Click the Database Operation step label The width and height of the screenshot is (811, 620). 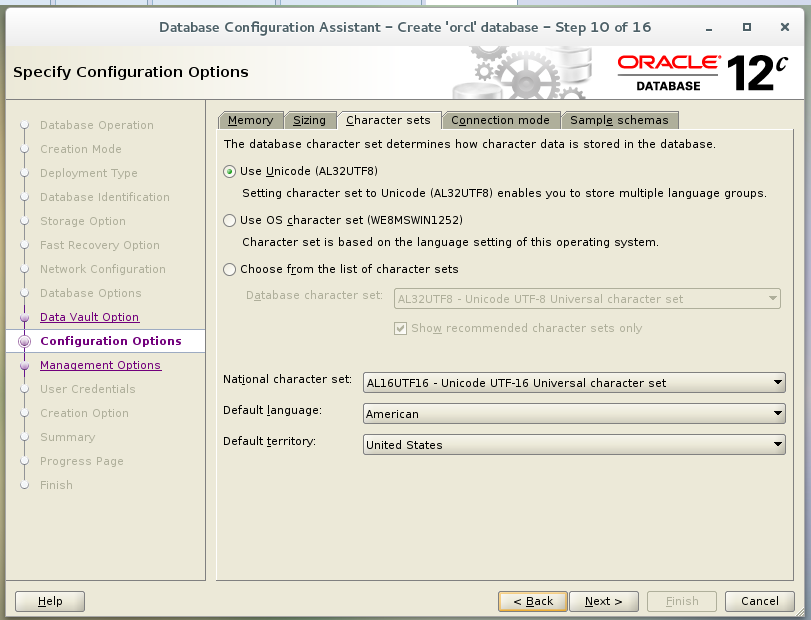click(x=97, y=125)
